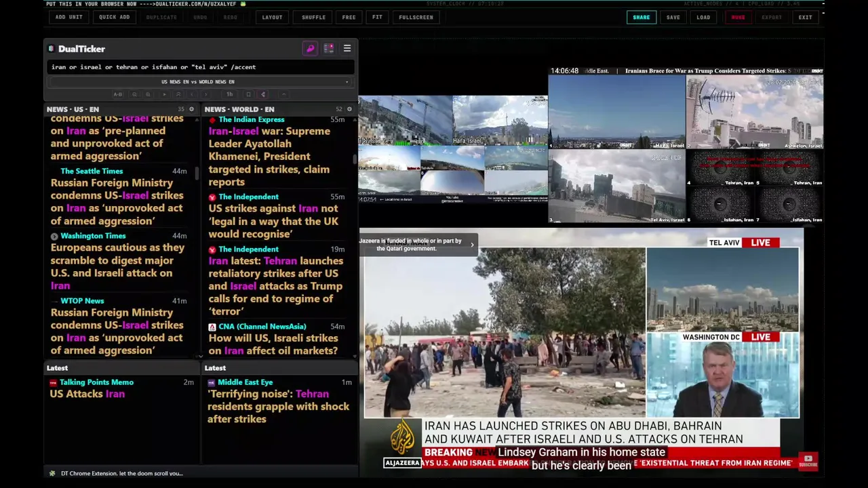Click the SHARE button
The height and width of the screenshot is (488, 868).
(641, 17)
